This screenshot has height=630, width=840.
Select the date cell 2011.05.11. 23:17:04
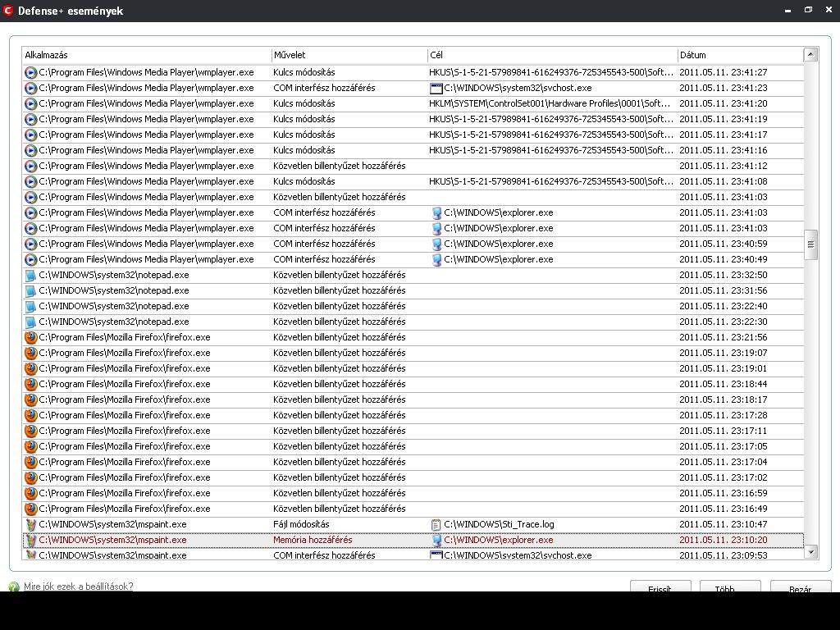coord(724,461)
